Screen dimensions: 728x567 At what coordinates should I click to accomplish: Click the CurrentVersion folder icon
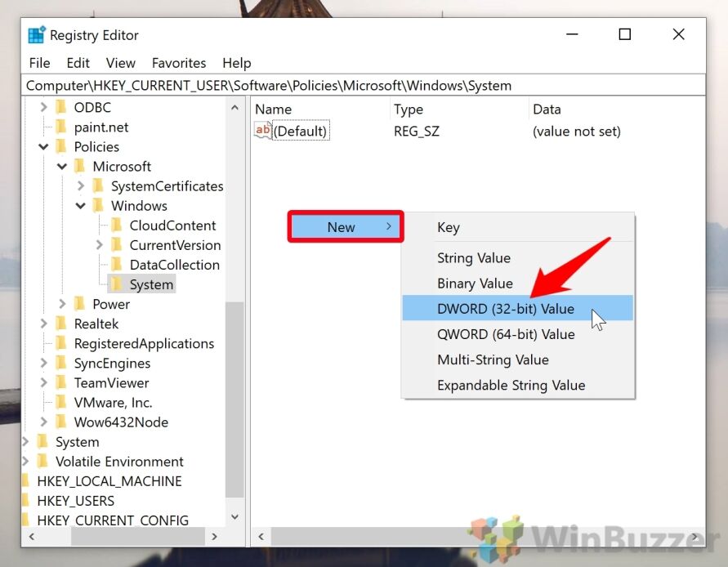(117, 245)
